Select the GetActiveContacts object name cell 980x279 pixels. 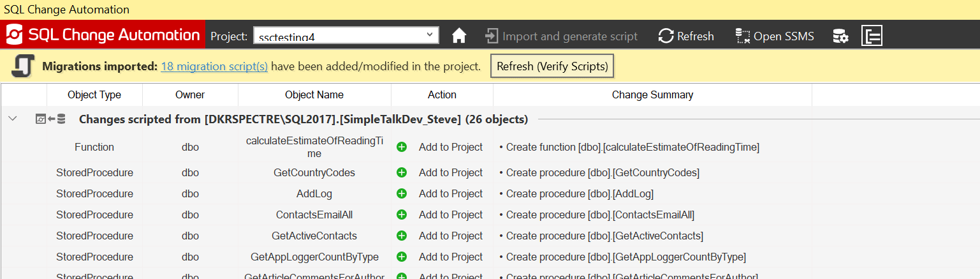[314, 236]
